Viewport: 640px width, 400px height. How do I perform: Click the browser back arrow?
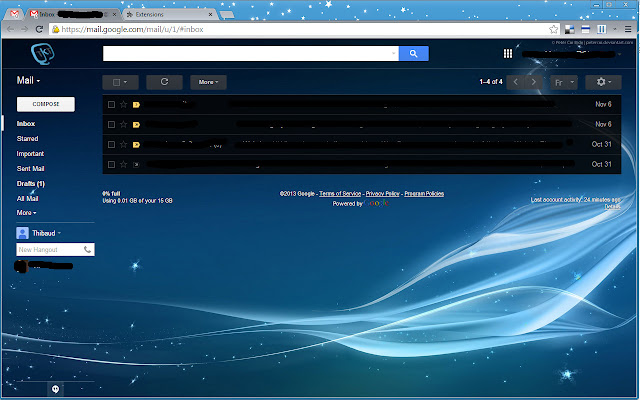point(11,29)
